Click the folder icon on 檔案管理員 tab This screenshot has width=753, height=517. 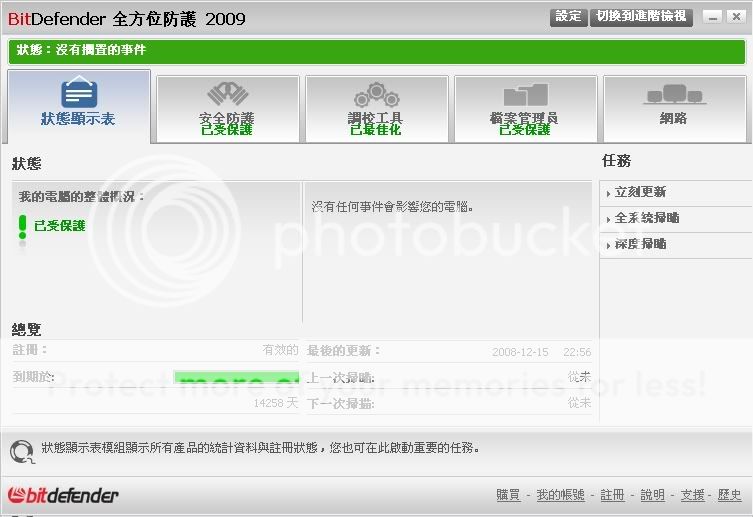[x=525, y=95]
